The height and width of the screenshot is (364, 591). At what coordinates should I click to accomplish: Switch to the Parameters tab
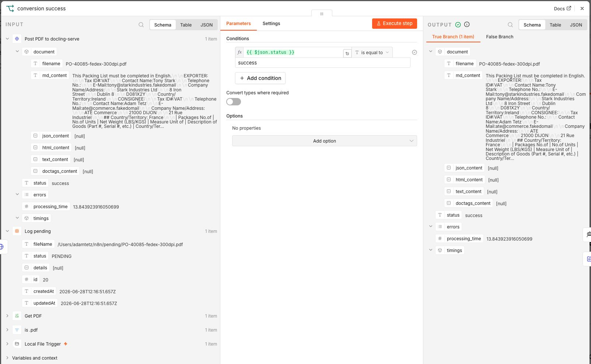[238, 24]
